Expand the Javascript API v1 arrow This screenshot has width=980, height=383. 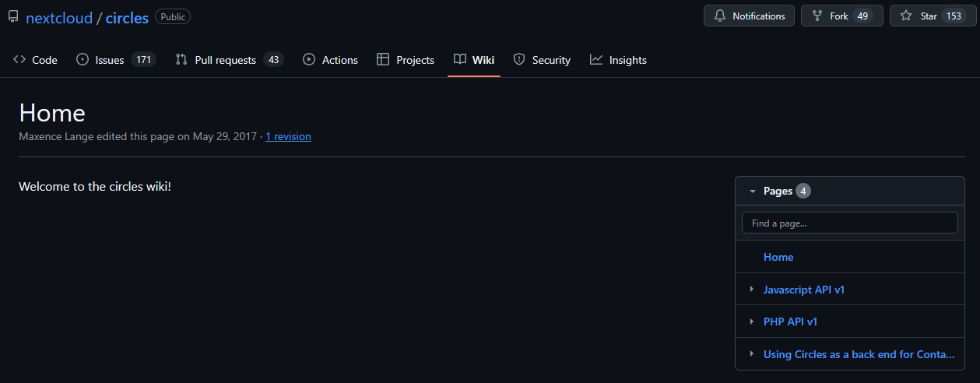tap(752, 290)
